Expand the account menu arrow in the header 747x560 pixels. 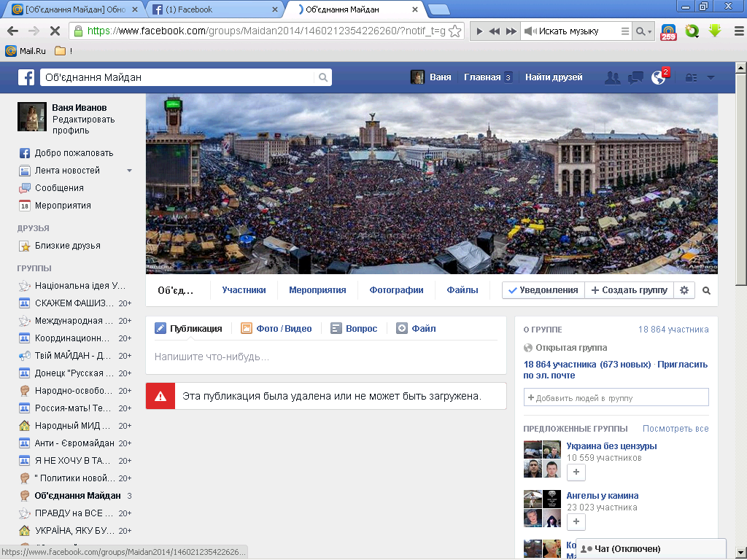point(711,77)
